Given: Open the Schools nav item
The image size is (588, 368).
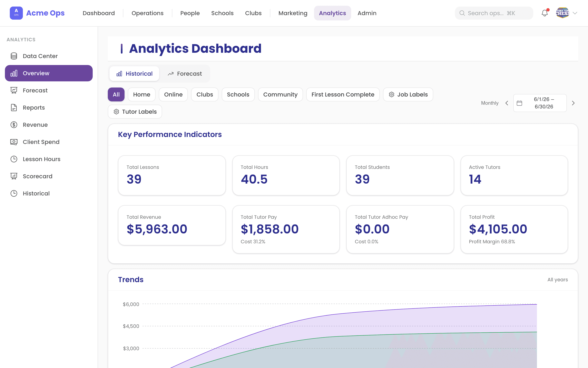Looking at the screenshot, I should coord(222,13).
